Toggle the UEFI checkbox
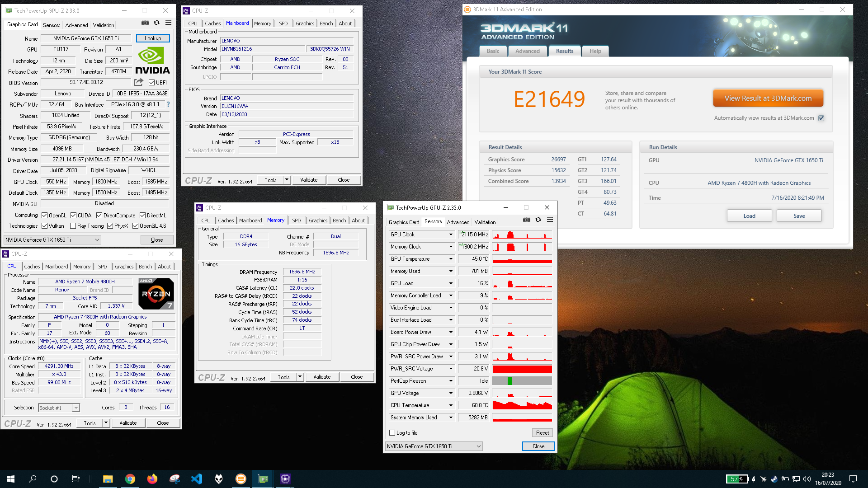Image resolution: width=868 pixels, height=488 pixels. pyautogui.click(x=151, y=83)
